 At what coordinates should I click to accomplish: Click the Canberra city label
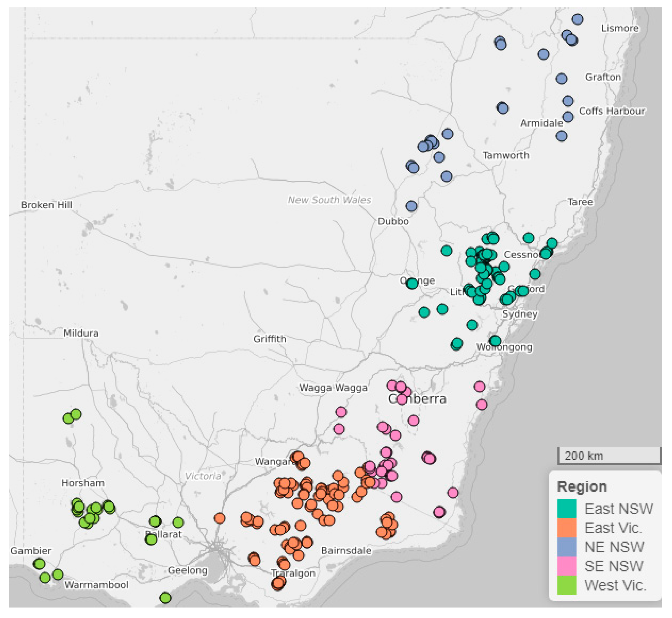pyautogui.click(x=417, y=399)
